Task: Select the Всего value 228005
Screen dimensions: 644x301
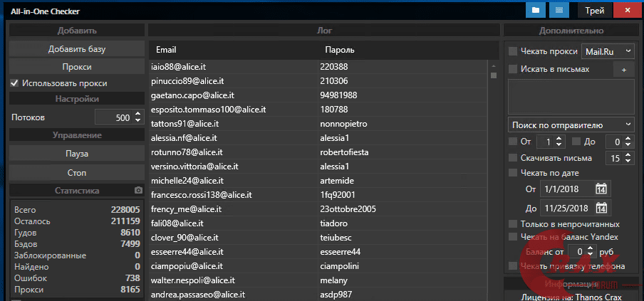Action: (x=125, y=210)
